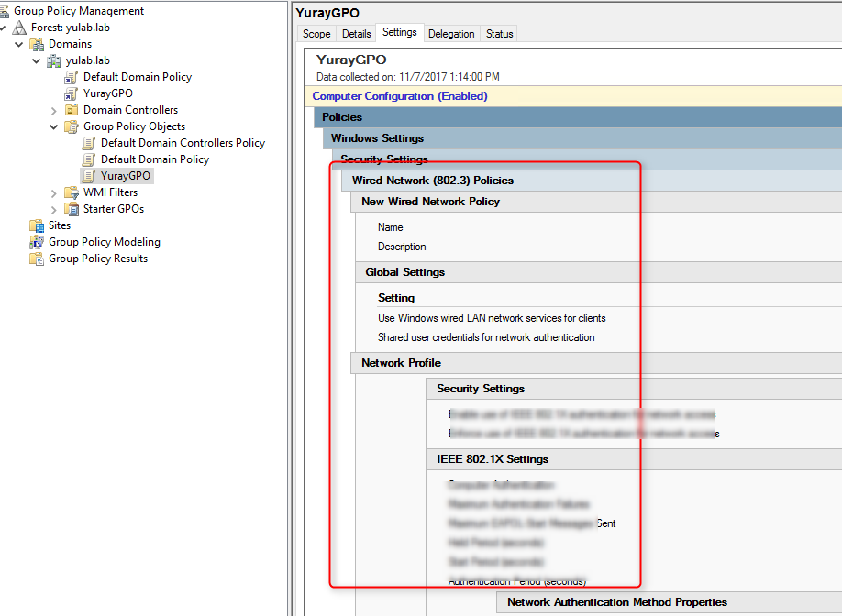Open the Delegation tab
The image size is (842, 616).
451,34
